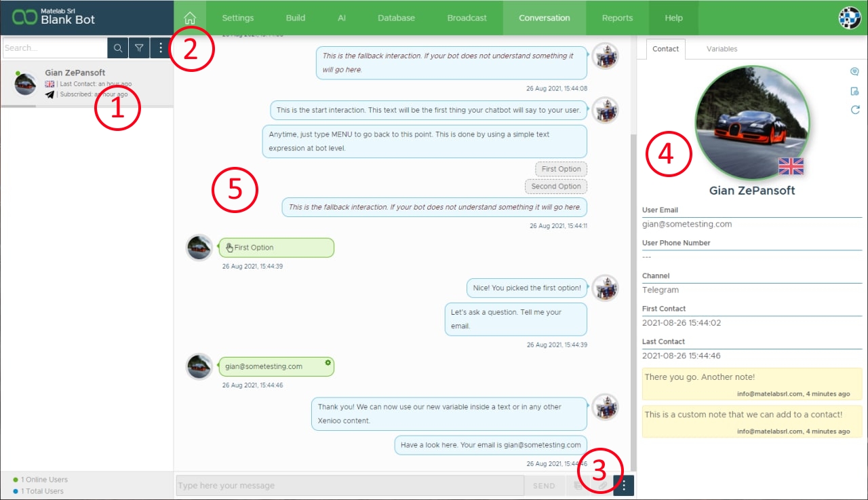Image resolution: width=868 pixels, height=500 pixels.
Task: Switch to the Variables tab
Action: (x=722, y=49)
